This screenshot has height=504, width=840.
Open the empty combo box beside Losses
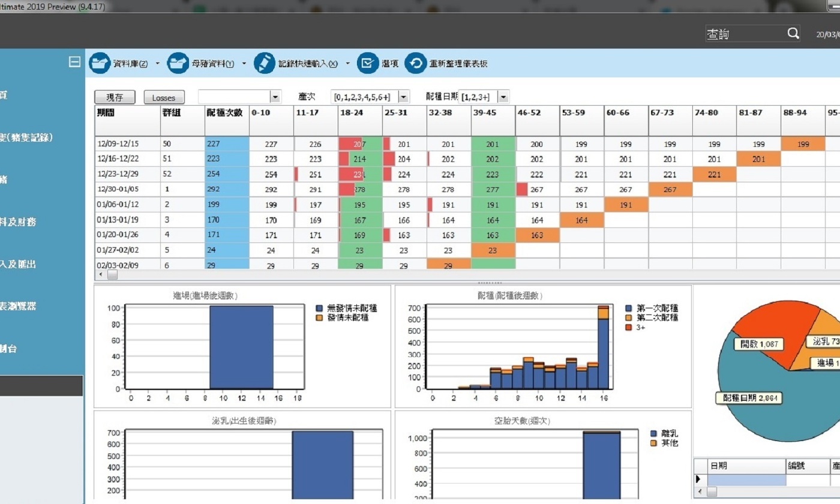tap(275, 97)
